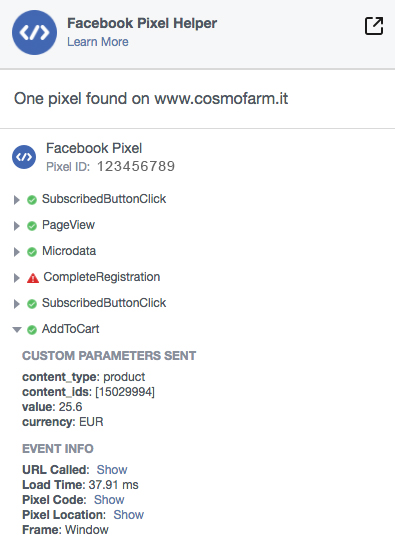Show the URL Called value
The width and height of the screenshot is (395, 543).
(112, 470)
